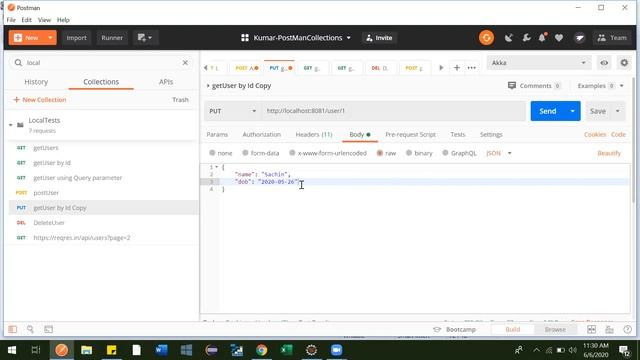Clear the search with the X icon
The image size is (640, 360).
185,62
